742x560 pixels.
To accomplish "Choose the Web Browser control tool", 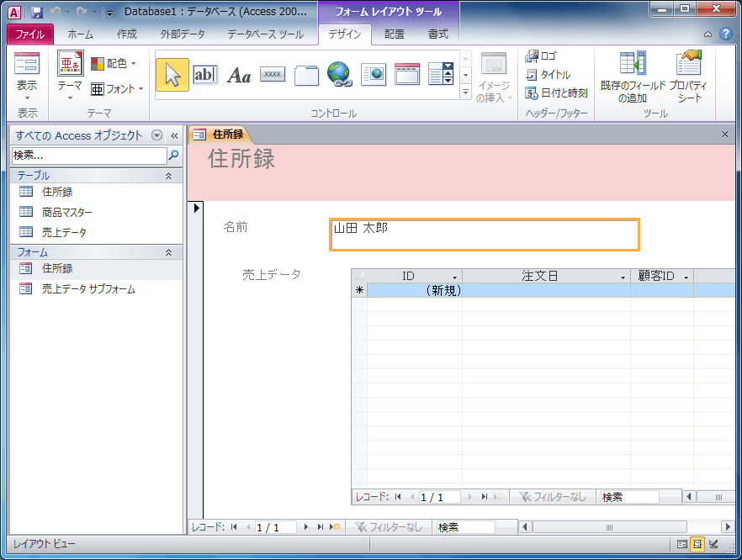I will (x=374, y=75).
